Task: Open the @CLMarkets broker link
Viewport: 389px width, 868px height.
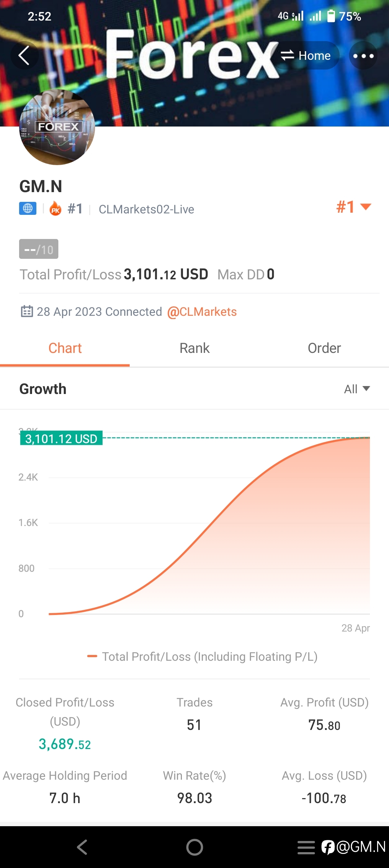Action: pos(202,312)
